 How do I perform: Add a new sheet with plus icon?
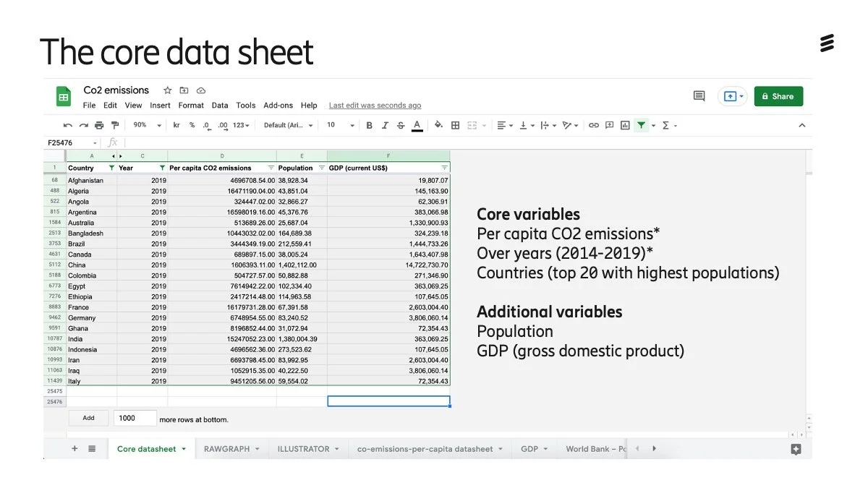[75, 448]
